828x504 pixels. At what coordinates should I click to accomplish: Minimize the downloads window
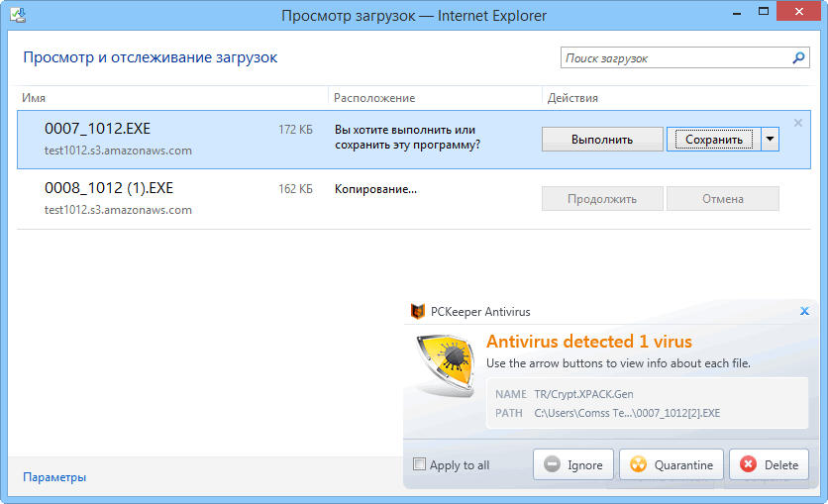point(737,12)
